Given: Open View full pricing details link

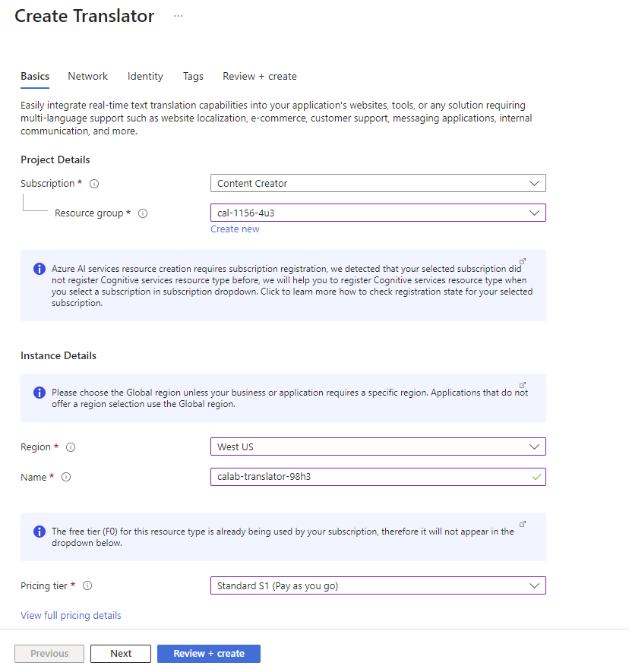Looking at the screenshot, I should coord(71,615).
